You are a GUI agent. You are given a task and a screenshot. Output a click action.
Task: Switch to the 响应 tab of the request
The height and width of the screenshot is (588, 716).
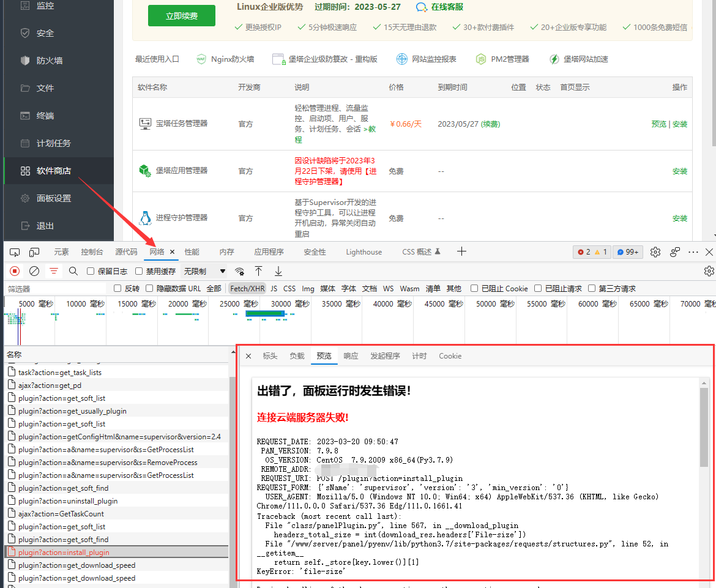tap(351, 355)
